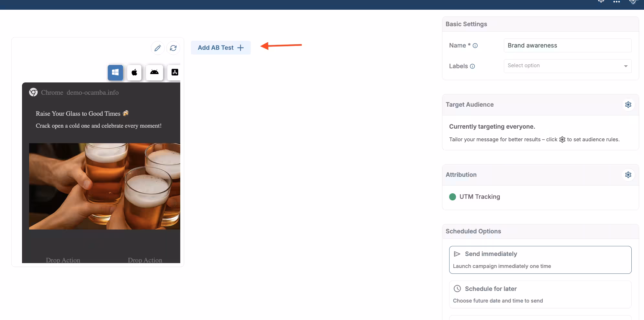Screen dimensions: 644x320
Task: Click the info icon next to Name
Action: tap(475, 46)
